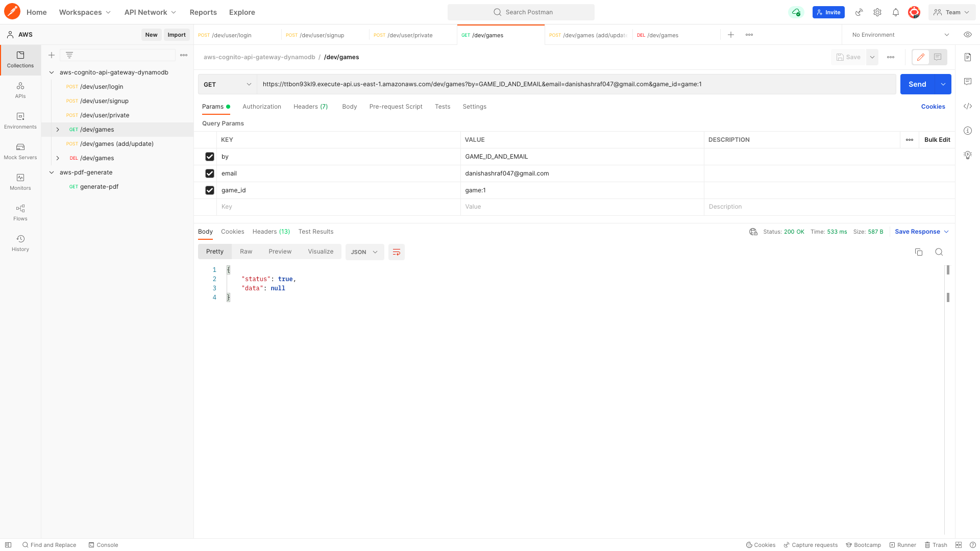Open notifications bell icon
980x551 pixels.
point(895,12)
